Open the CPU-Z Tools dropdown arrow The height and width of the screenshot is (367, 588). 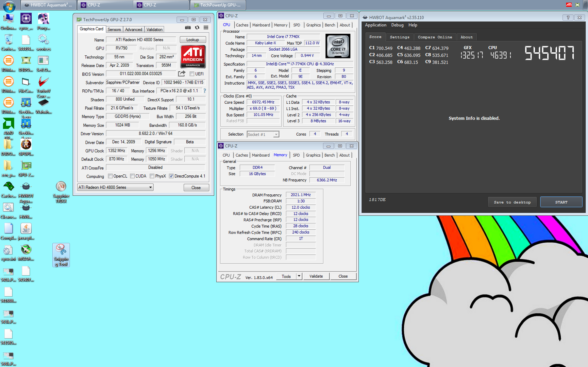point(299,276)
